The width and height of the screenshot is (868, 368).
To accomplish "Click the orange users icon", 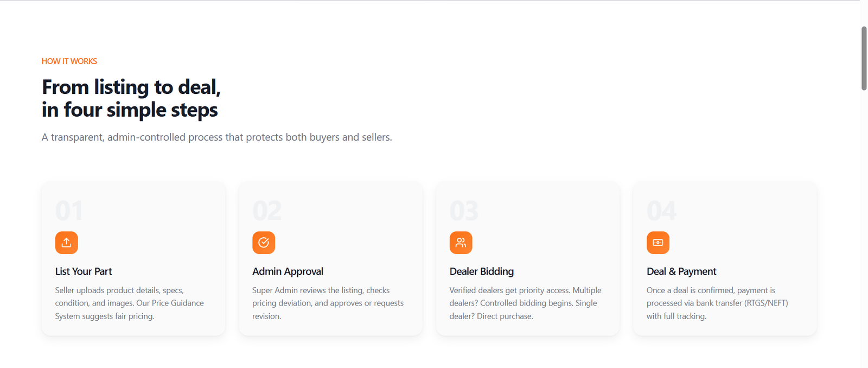I will (461, 243).
